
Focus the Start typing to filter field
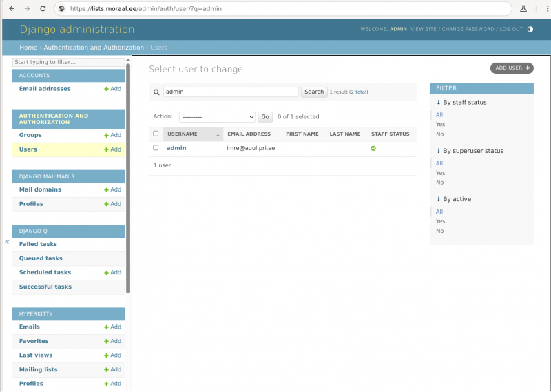[x=68, y=62]
